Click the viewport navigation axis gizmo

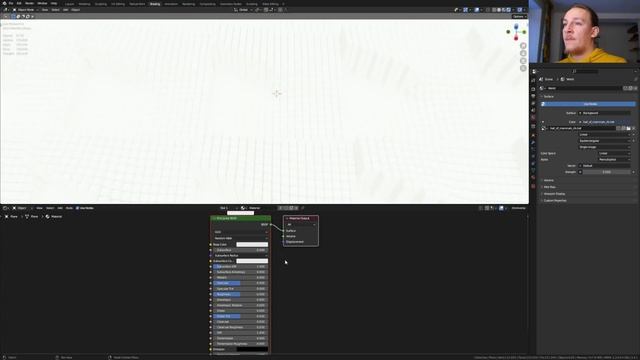(x=516, y=32)
